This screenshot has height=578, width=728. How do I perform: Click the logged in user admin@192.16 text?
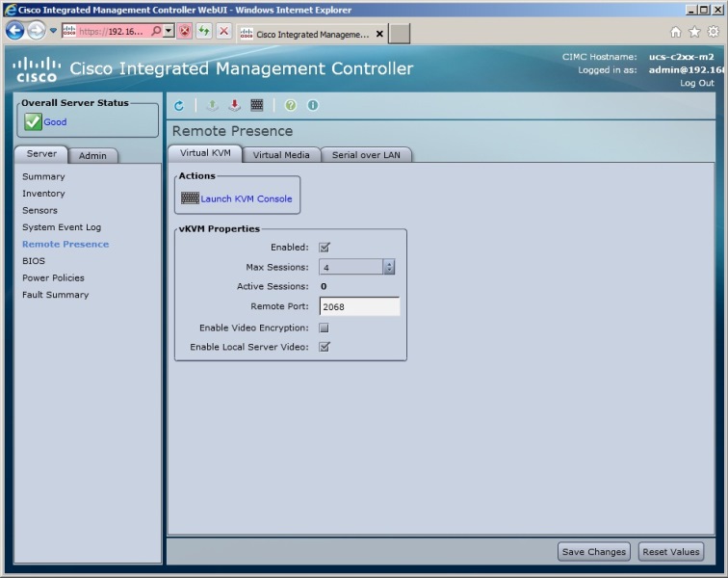(687, 70)
